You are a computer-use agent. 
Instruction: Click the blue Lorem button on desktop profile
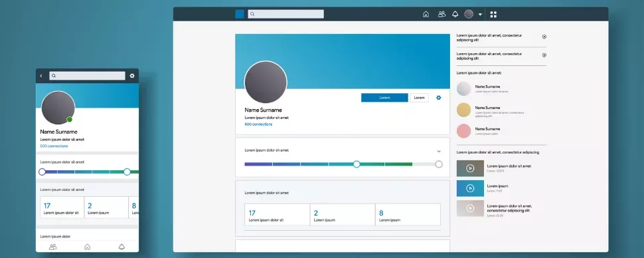coord(384,98)
